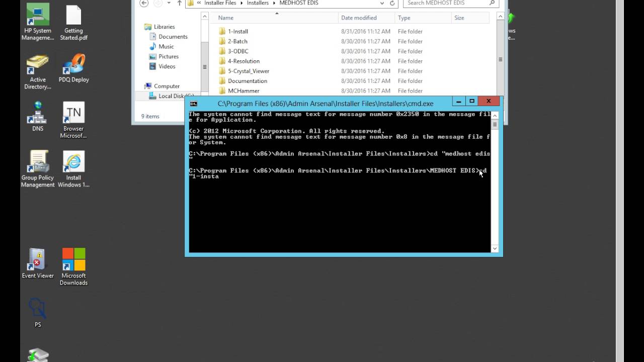644x362 pixels.
Task: Open Group Policy Management shortcut
Action: [38, 169]
